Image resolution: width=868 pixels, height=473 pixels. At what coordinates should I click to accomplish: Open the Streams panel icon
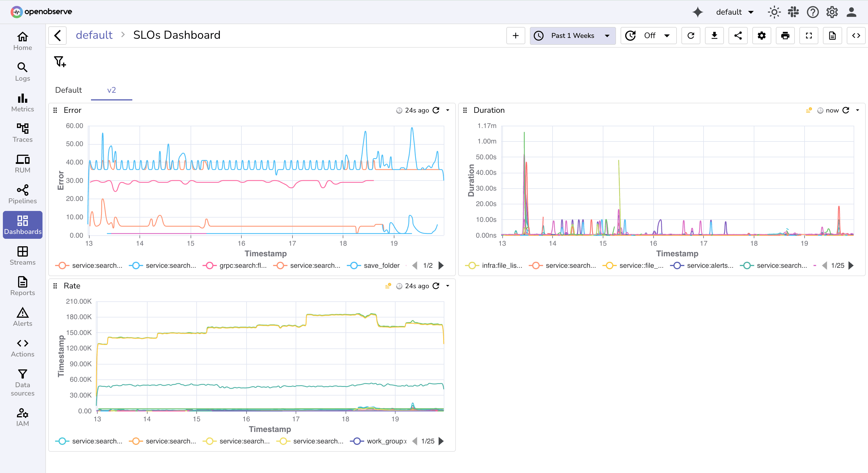(x=22, y=252)
